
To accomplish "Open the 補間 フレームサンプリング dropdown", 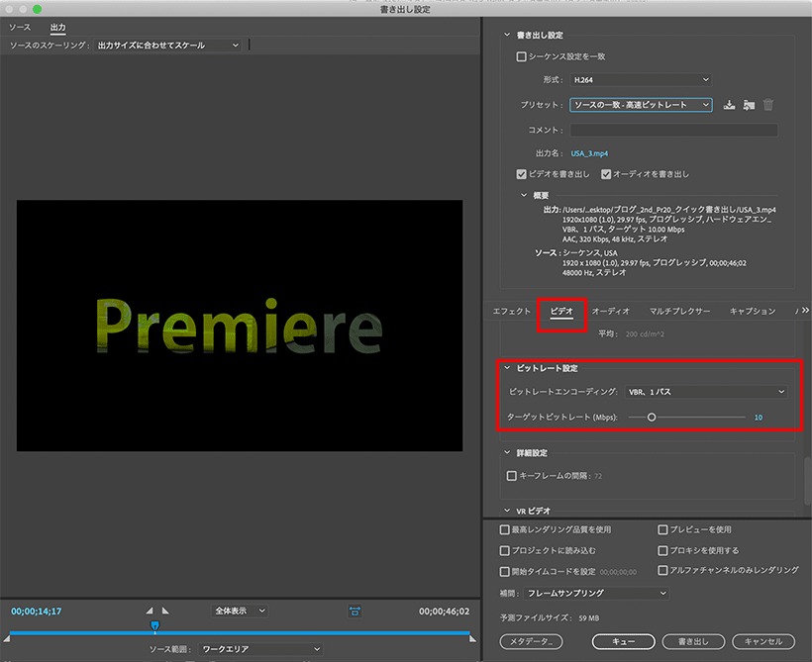I will [x=596, y=593].
